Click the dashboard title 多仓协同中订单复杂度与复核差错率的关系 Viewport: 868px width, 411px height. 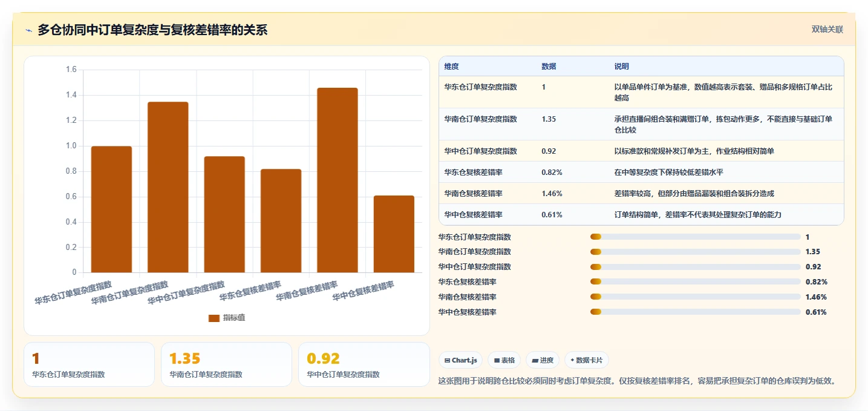152,30
